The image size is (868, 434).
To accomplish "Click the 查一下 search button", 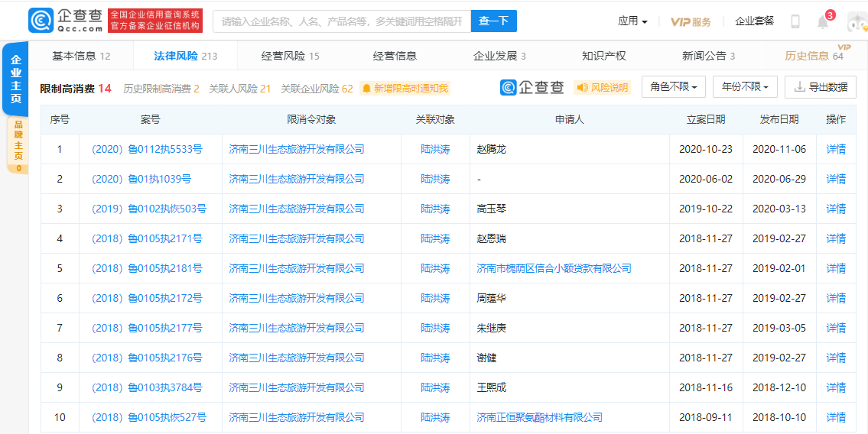I will pyautogui.click(x=493, y=21).
